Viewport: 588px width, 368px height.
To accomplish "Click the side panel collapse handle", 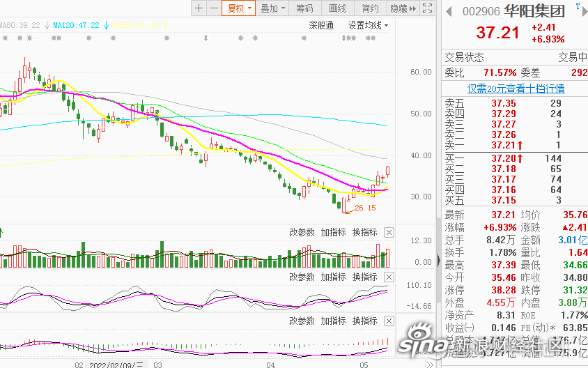I will tap(439, 259).
